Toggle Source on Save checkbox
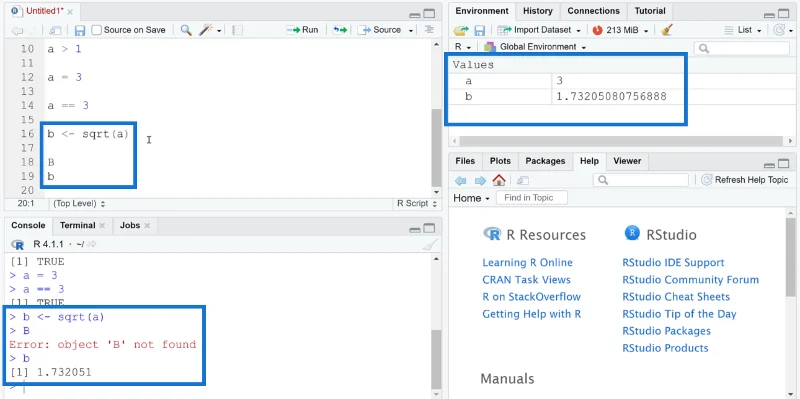This screenshot has height=399, width=800. click(96, 30)
